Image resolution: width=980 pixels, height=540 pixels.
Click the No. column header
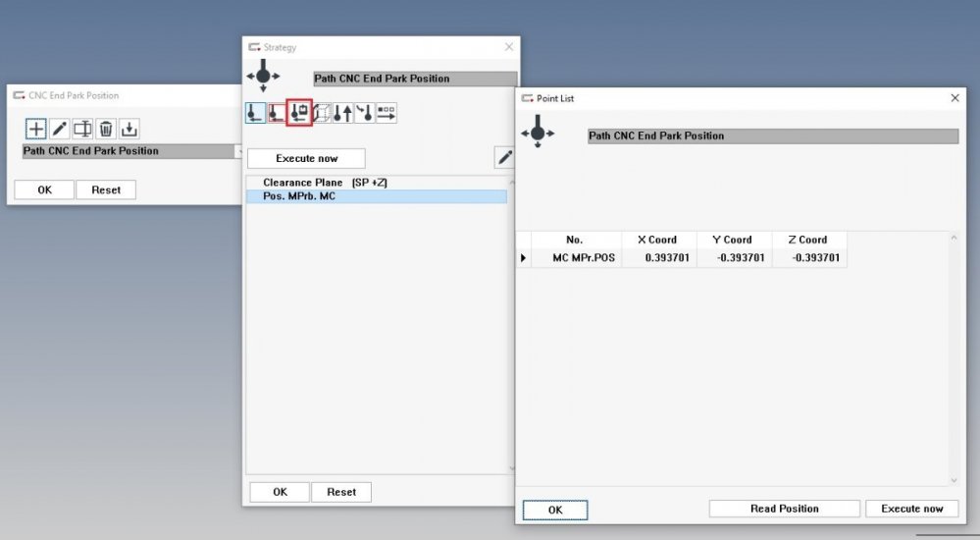(576, 240)
